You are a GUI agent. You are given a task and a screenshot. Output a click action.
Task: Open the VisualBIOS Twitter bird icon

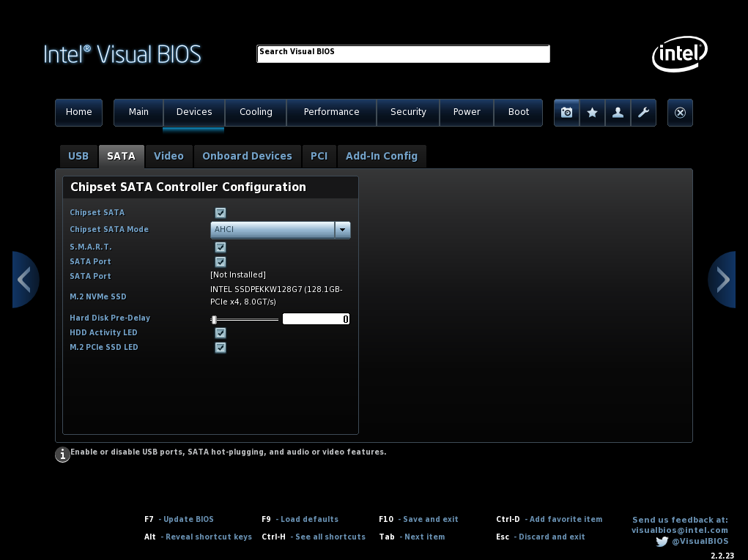[x=662, y=542]
